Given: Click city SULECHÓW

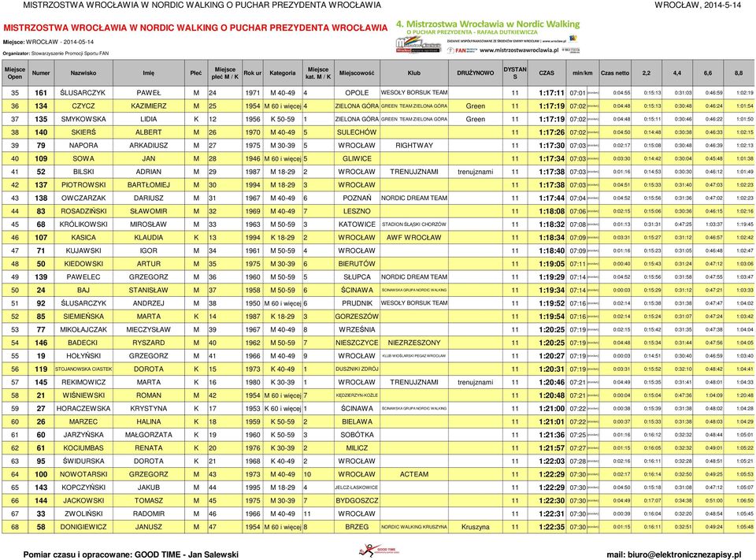Looking at the screenshot, I should 357,132.
